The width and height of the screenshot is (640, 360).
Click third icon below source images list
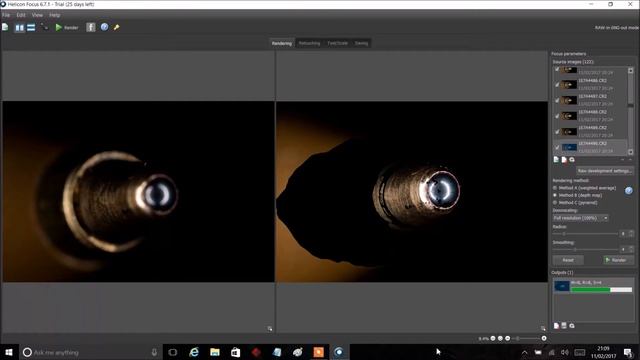[572, 160]
